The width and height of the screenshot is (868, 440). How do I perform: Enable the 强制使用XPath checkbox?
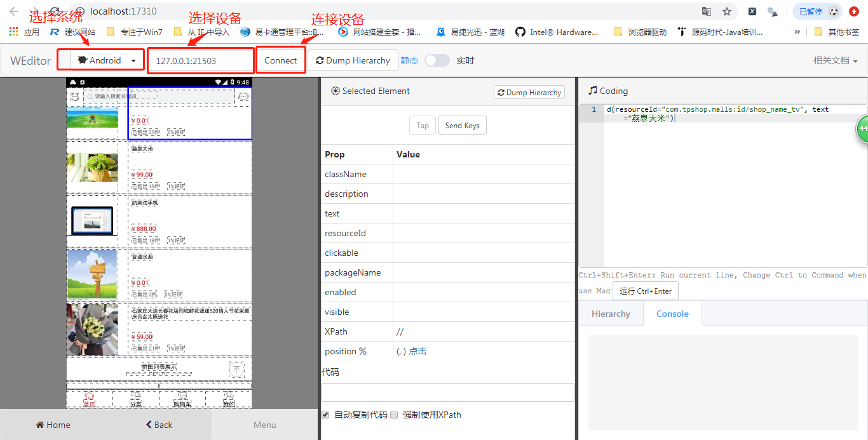(x=393, y=415)
